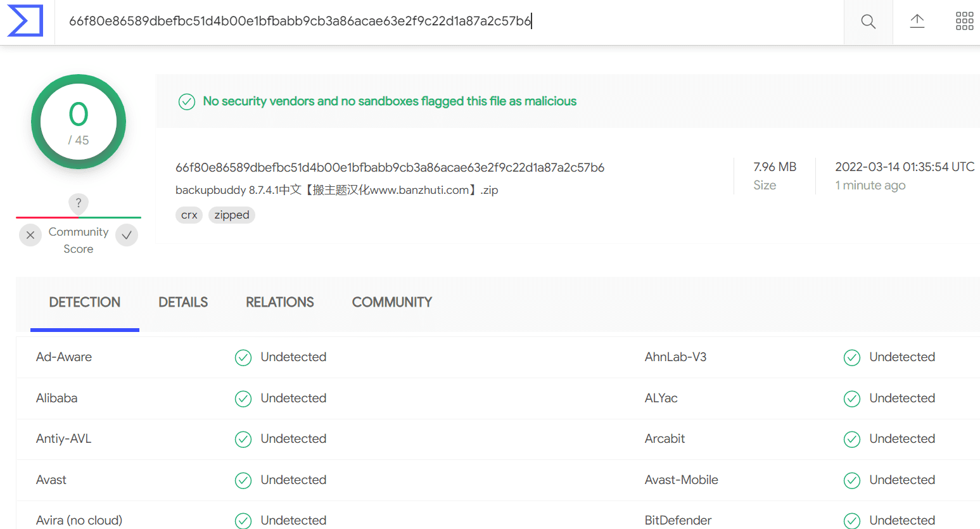Open the apps grid menu icon
The width and height of the screenshot is (980, 529).
click(965, 21)
